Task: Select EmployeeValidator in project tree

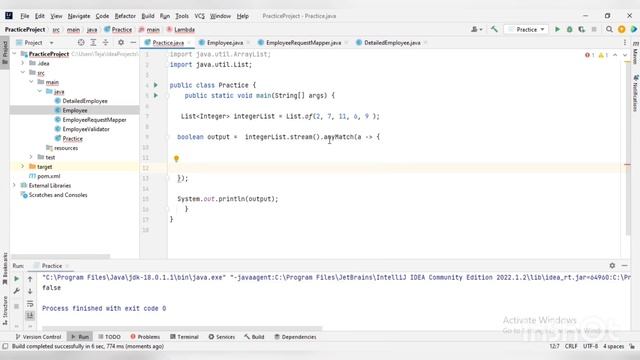Action: coord(86,129)
